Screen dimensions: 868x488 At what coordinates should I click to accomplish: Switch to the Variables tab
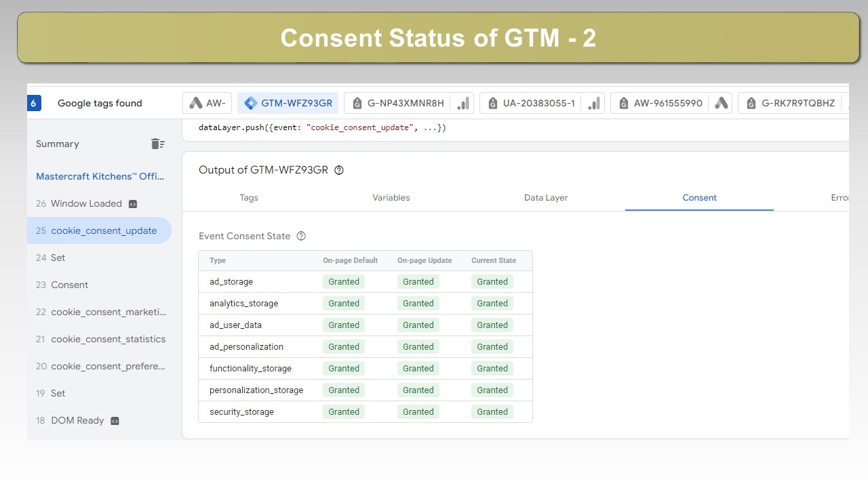[x=391, y=198]
